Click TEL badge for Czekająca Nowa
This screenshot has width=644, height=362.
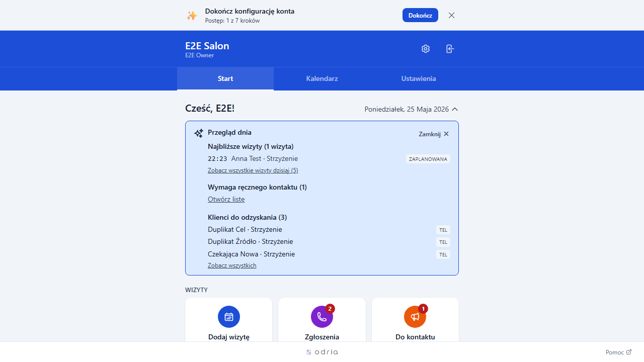(x=443, y=254)
